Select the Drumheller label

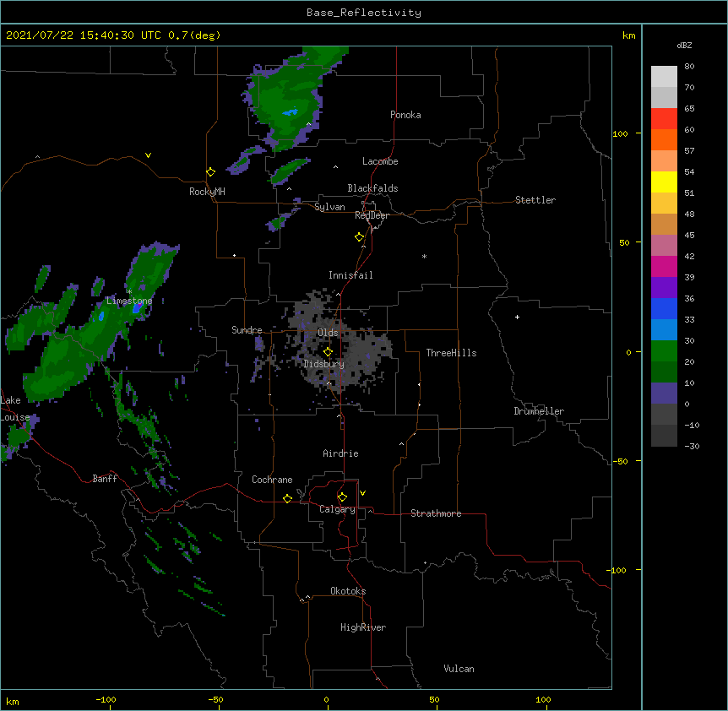pyautogui.click(x=539, y=411)
